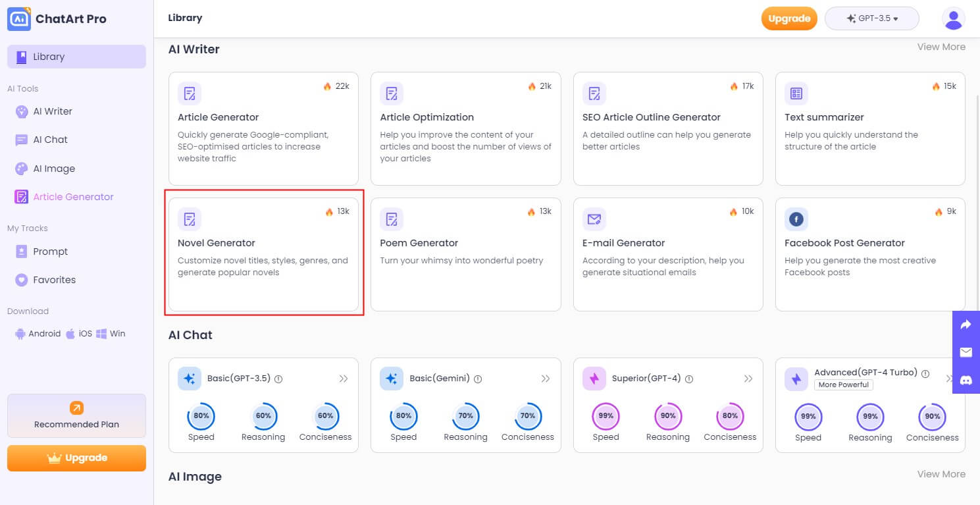The image size is (980, 505).
Task: Click the 60% Reasoning gauge of Basic(GPT-3.5)
Action: point(263,416)
